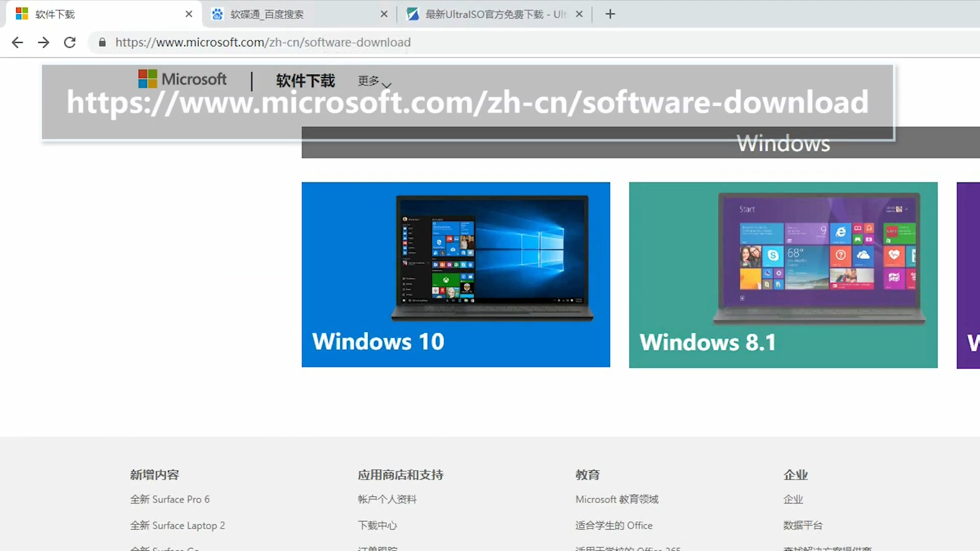
Task: Open the Windows 8.1 download tile
Action: click(x=783, y=275)
